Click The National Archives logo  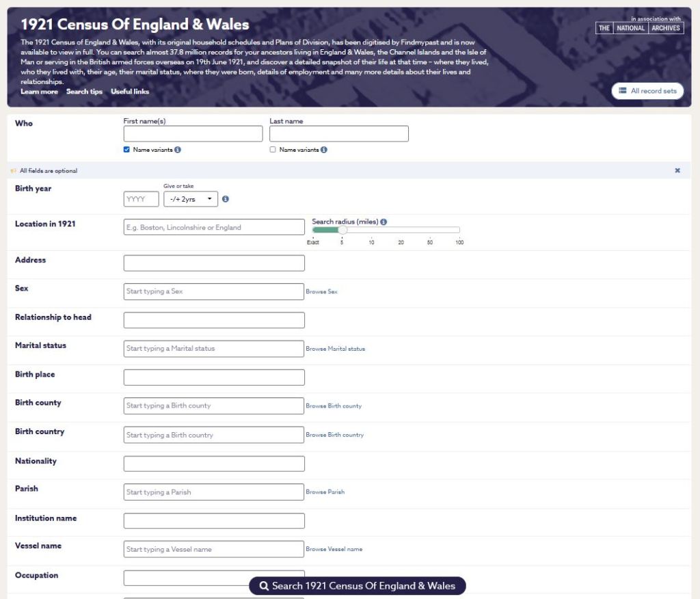pos(639,28)
